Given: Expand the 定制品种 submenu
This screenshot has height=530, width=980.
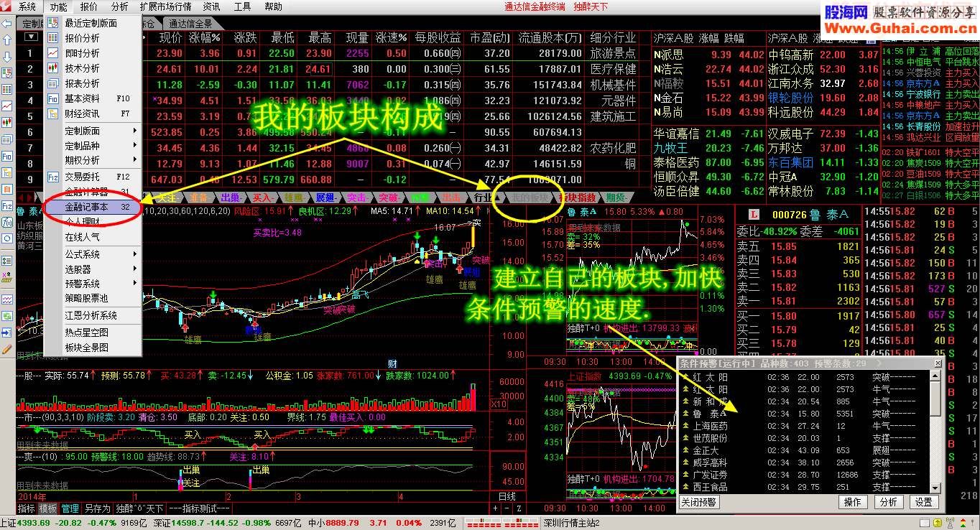Looking at the screenshot, I should 93,145.
